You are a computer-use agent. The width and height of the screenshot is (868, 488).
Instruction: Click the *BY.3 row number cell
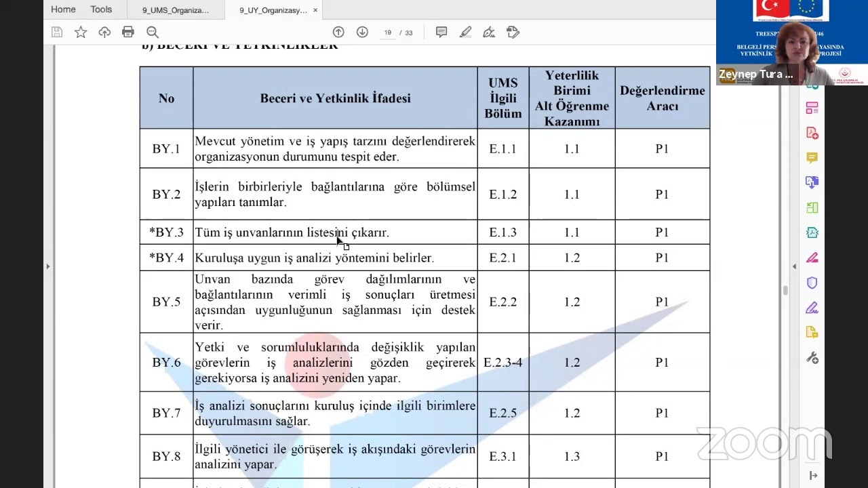pyautogui.click(x=166, y=232)
